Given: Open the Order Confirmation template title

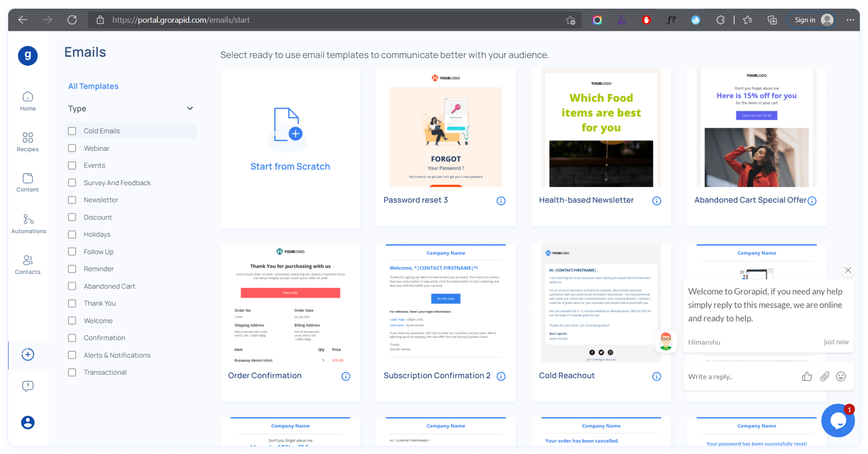Looking at the screenshot, I should 264,375.
